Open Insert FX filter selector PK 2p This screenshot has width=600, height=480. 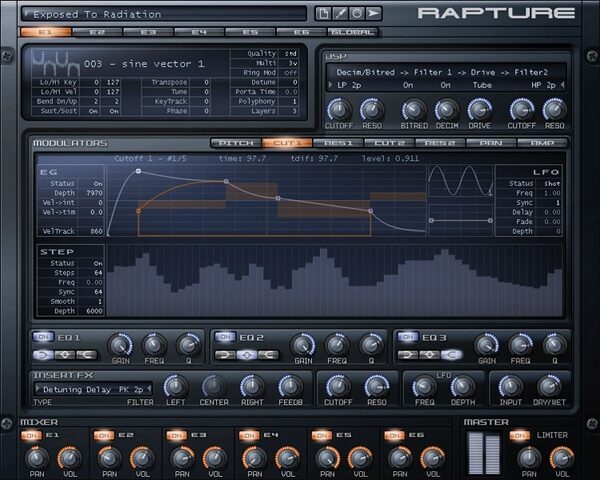click(x=132, y=390)
